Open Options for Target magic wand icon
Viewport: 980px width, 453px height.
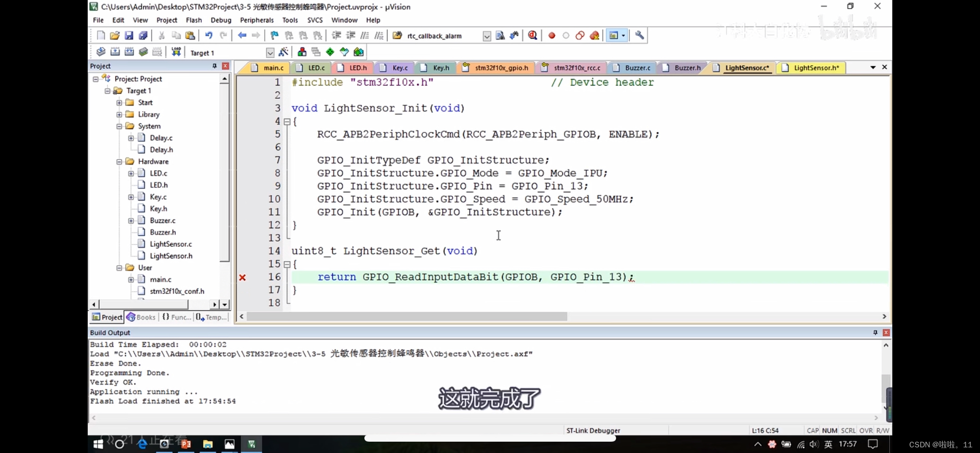[x=283, y=52]
